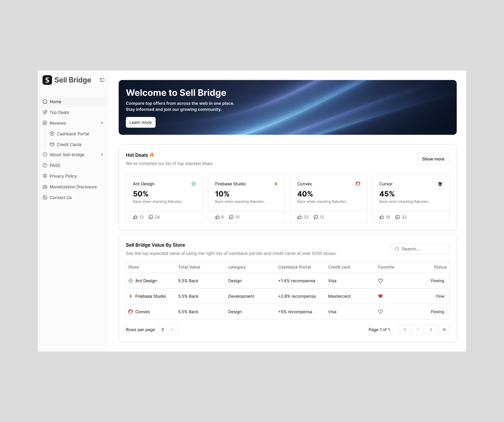Select Credit Cards under Reviews
This screenshot has height=422, width=504.
tap(77, 144)
